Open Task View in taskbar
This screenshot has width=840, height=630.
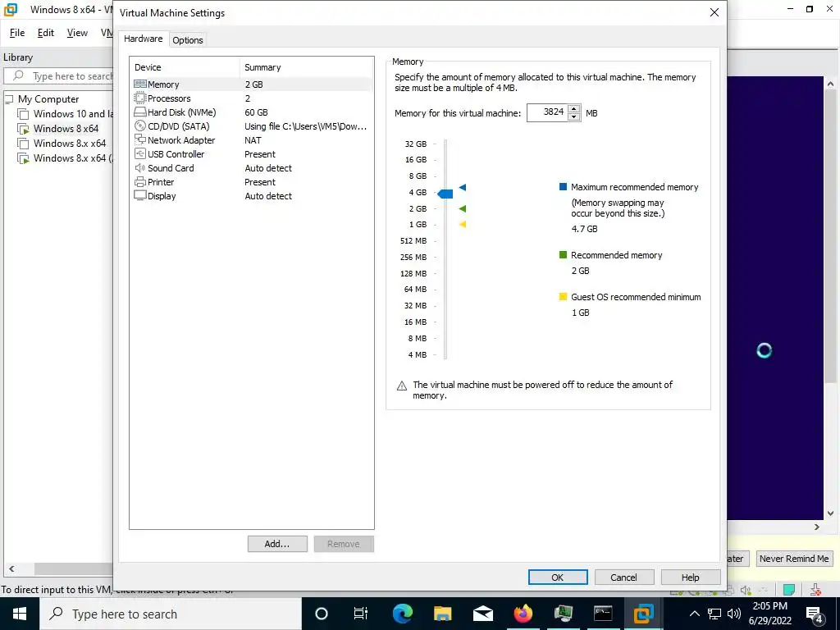click(361, 614)
